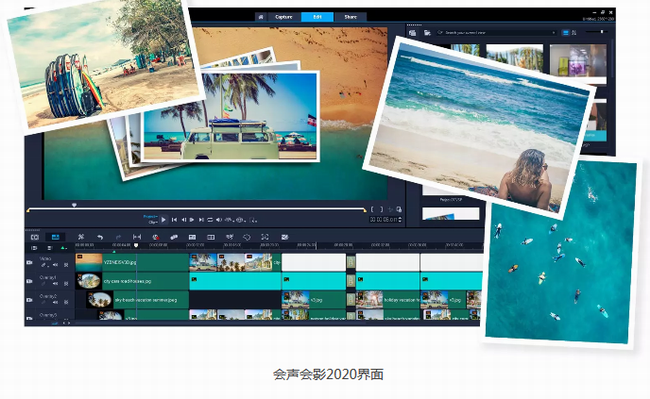Select Project playback mode
The height and width of the screenshot is (399, 650).
pos(150,217)
